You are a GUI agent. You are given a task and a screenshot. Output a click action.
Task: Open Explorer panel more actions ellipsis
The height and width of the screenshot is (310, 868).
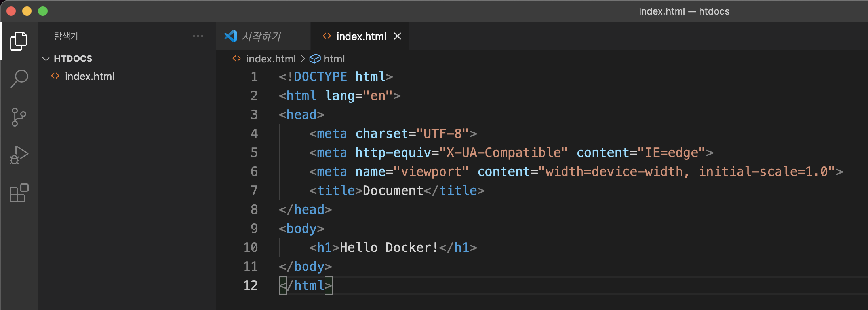(198, 36)
